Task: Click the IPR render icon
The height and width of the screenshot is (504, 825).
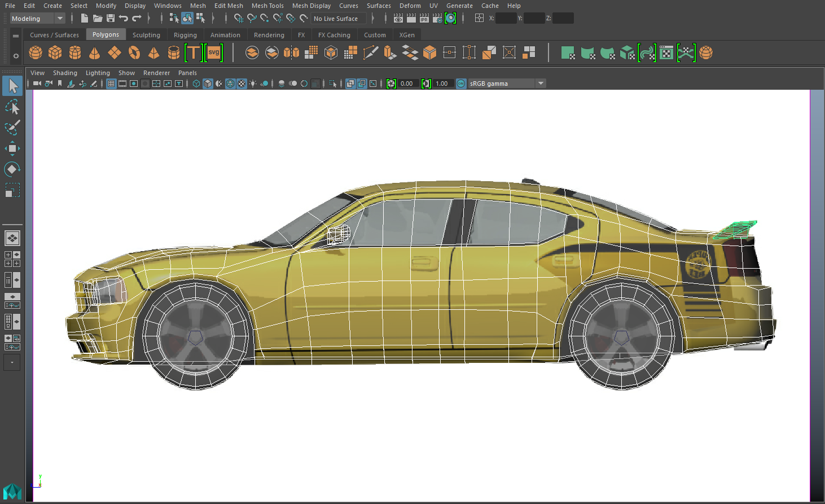Action: [424, 19]
